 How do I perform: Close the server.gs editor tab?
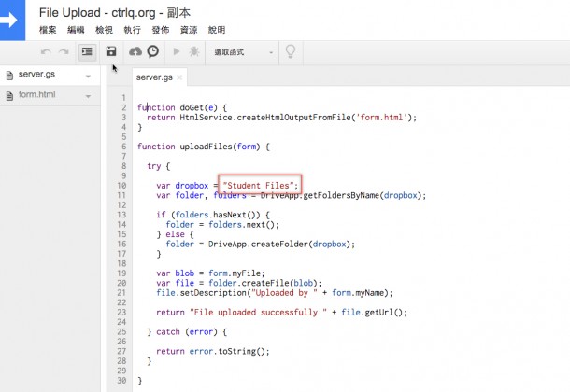point(179,77)
